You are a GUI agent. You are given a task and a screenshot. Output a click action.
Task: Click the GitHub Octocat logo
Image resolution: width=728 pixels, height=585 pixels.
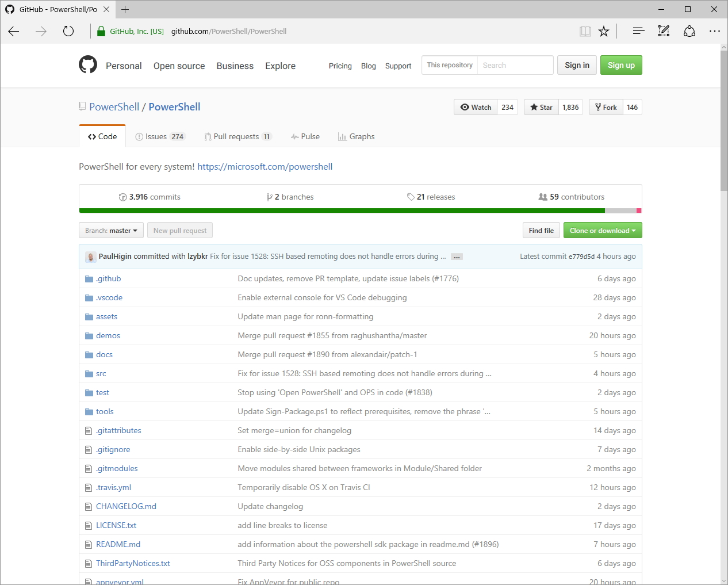88,64
